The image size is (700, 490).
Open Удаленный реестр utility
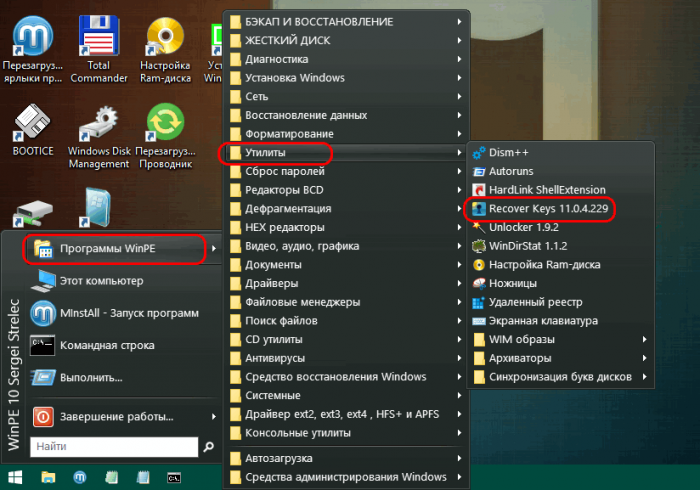560,303
